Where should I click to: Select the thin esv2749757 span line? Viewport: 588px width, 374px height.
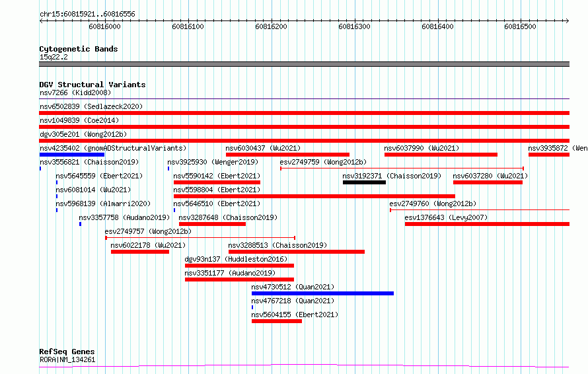coord(200,238)
